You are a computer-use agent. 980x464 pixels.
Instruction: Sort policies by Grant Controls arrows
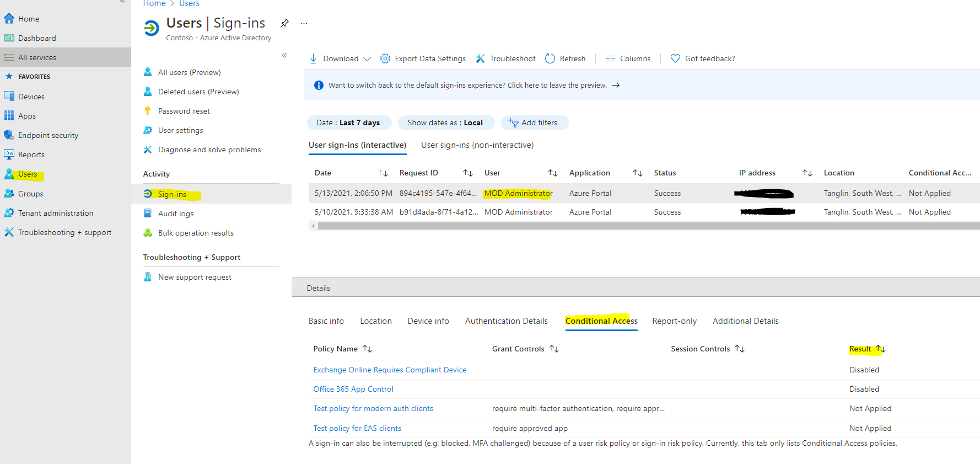pyautogui.click(x=554, y=349)
